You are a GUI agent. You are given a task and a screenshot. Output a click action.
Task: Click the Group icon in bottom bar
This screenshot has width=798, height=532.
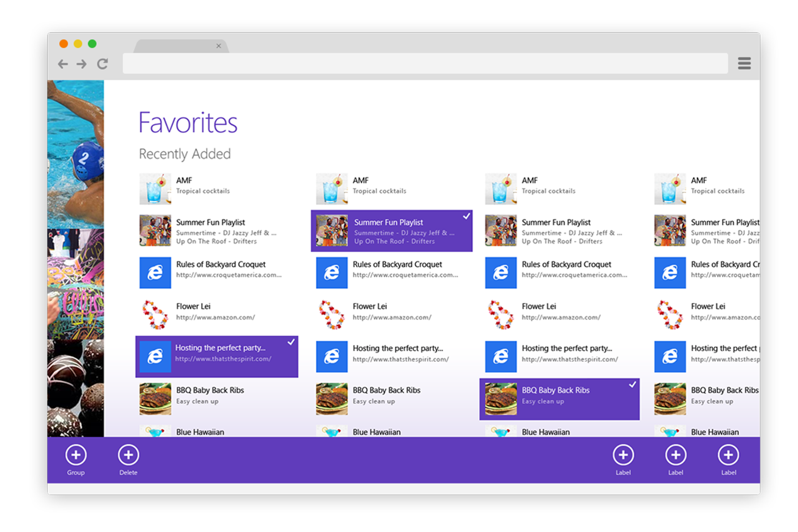pos(76,455)
